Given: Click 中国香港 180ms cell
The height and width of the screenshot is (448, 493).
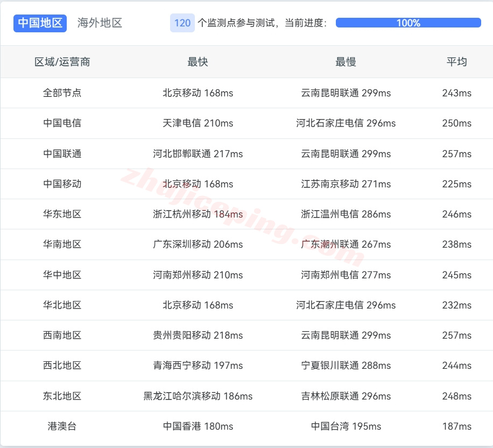Looking at the screenshot, I should point(198,426).
